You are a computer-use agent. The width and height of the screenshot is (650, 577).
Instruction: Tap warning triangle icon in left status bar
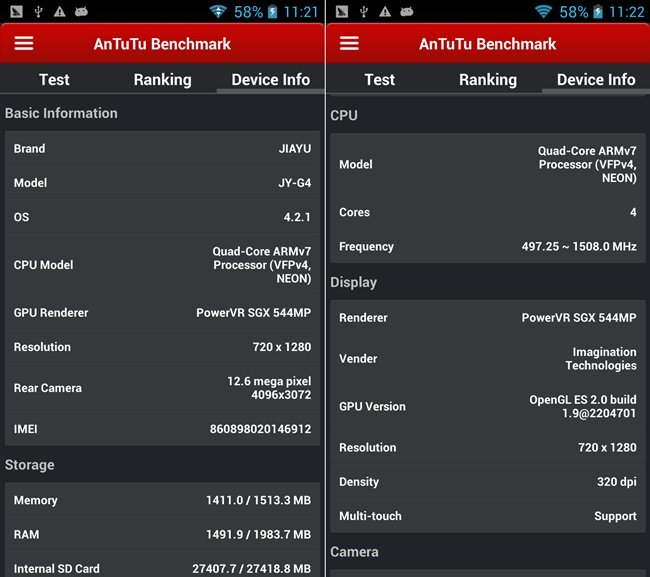click(x=60, y=12)
